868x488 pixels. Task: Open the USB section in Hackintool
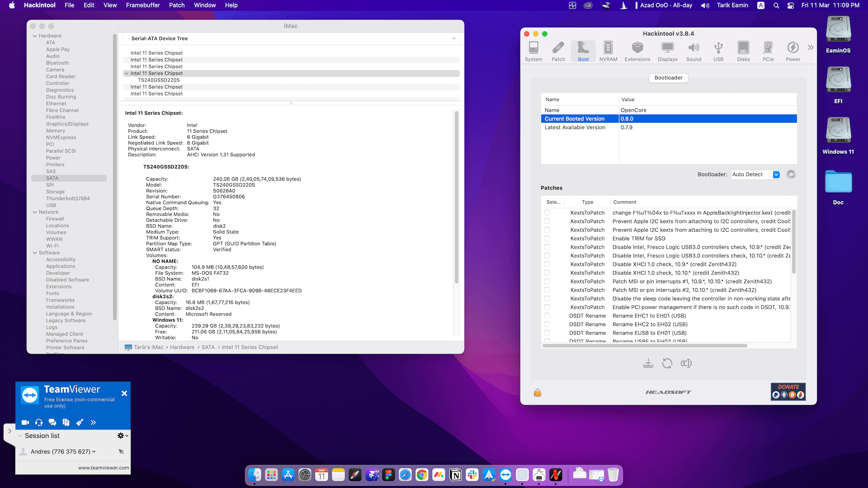coord(718,51)
